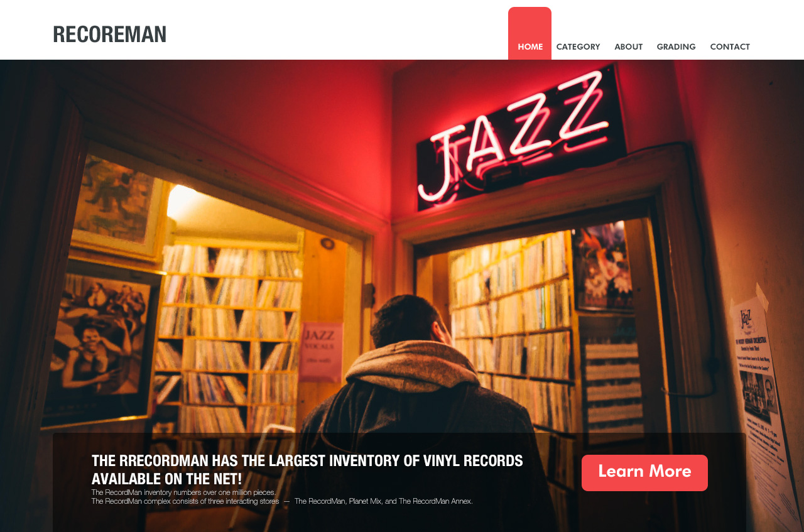Click the cartoon poster beside right shelves

pyautogui.click(x=602, y=267)
